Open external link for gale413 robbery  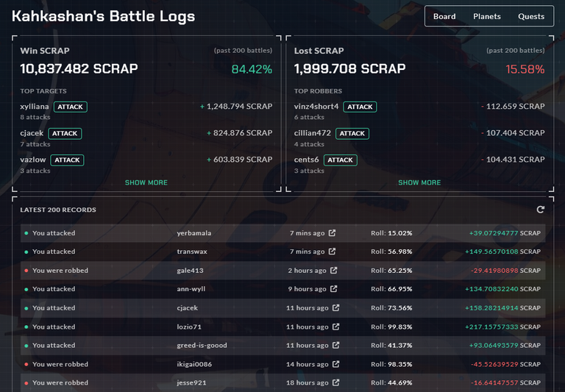(x=334, y=270)
